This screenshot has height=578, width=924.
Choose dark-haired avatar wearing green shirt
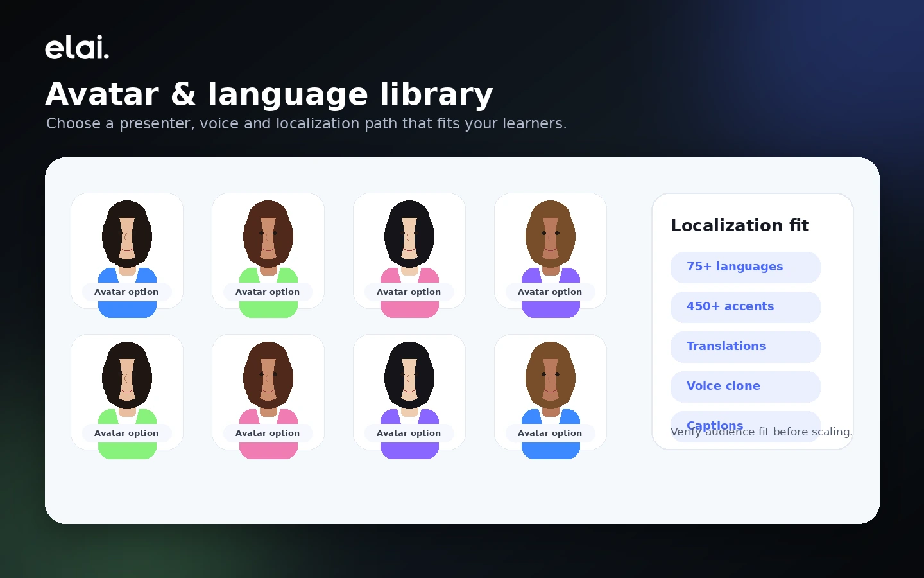127,392
